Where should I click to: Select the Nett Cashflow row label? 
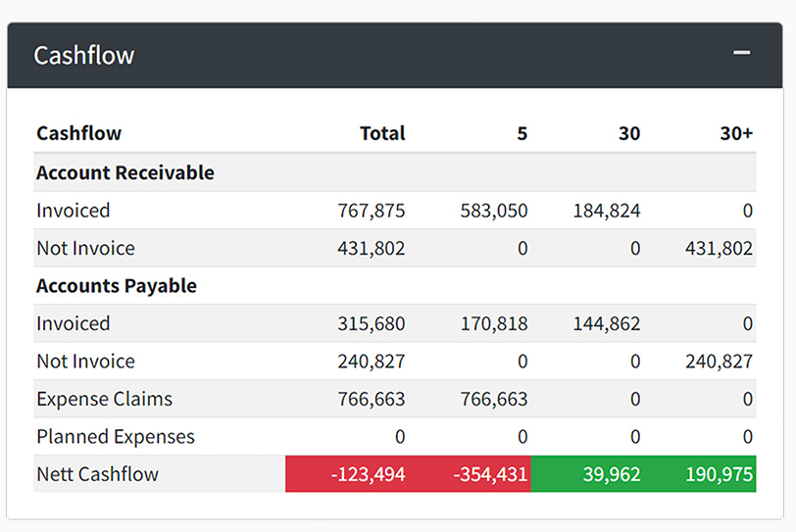coord(97,474)
